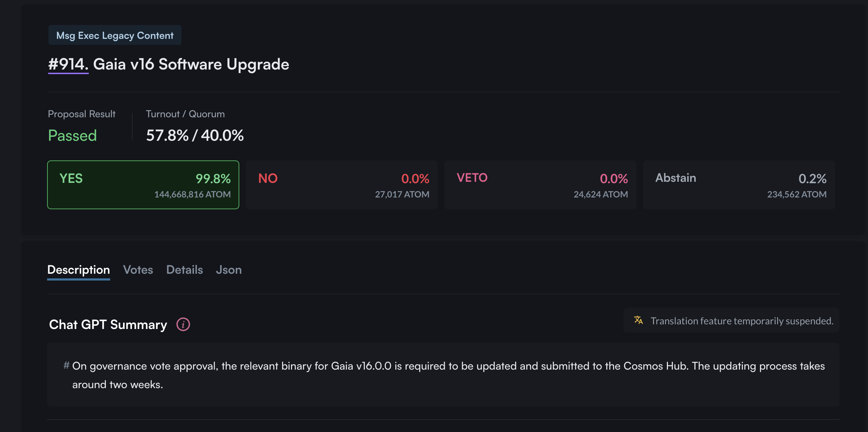This screenshot has height=432, width=868.
Task: Click the Chat GPT Summary heading
Action: (x=108, y=325)
